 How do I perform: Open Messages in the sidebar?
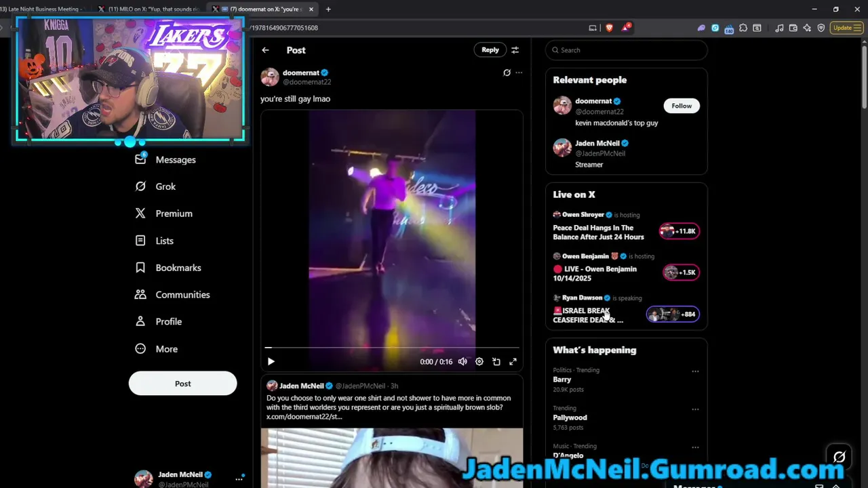pyautogui.click(x=165, y=159)
